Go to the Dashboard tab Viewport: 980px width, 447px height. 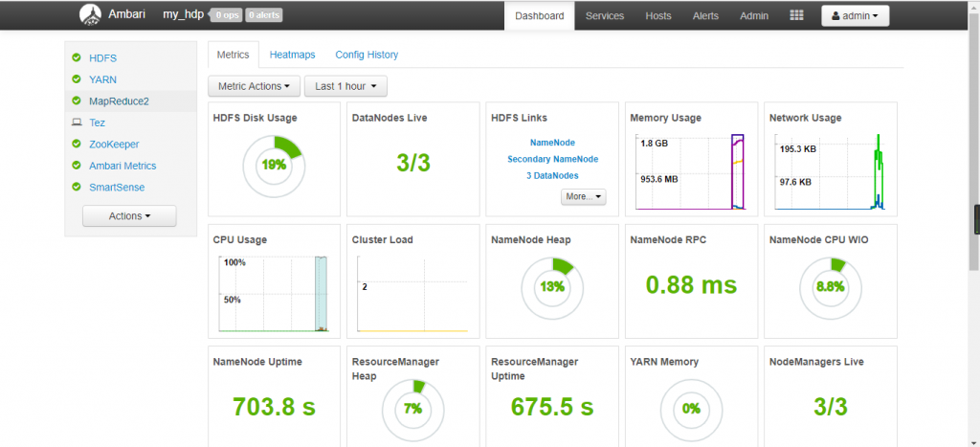[540, 16]
